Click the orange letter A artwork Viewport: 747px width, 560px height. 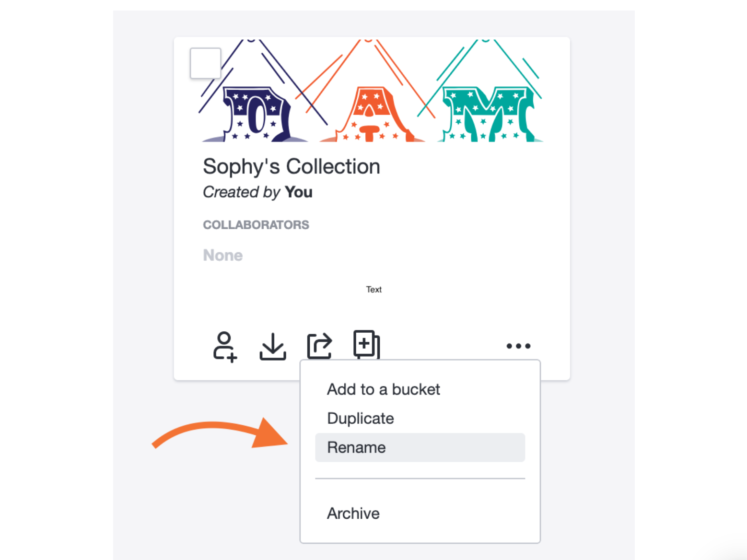370,114
